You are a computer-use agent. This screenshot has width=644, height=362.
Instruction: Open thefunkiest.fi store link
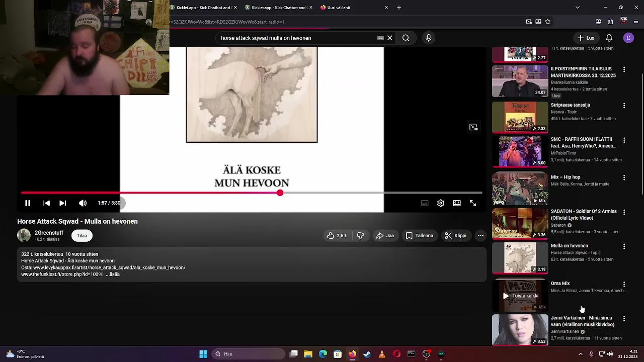[x=62, y=275]
